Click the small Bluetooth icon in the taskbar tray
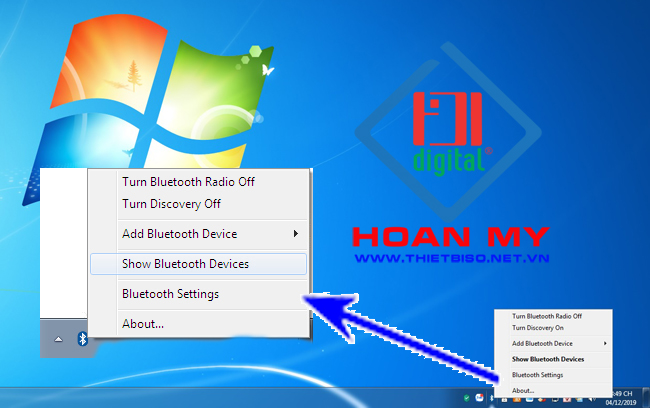Viewport: 650px width, 408px height. tap(494, 398)
